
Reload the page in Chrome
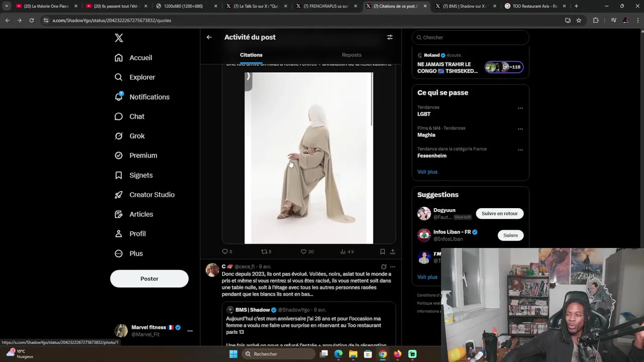pos(31,21)
